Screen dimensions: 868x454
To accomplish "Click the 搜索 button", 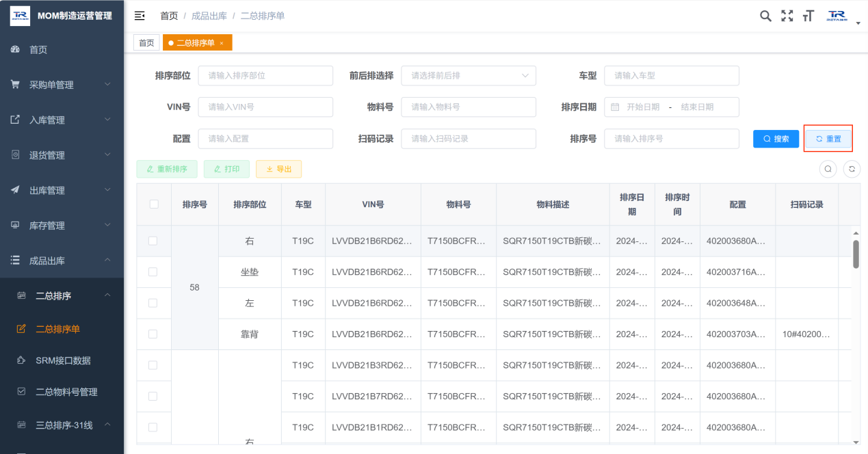I will pyautogui.click(x=776, y=139).
